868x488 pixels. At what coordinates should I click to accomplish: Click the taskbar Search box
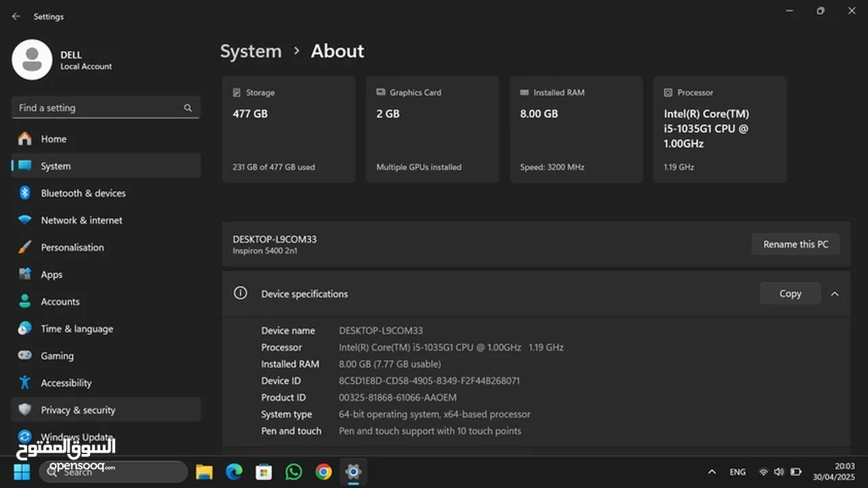coord(113,472)
